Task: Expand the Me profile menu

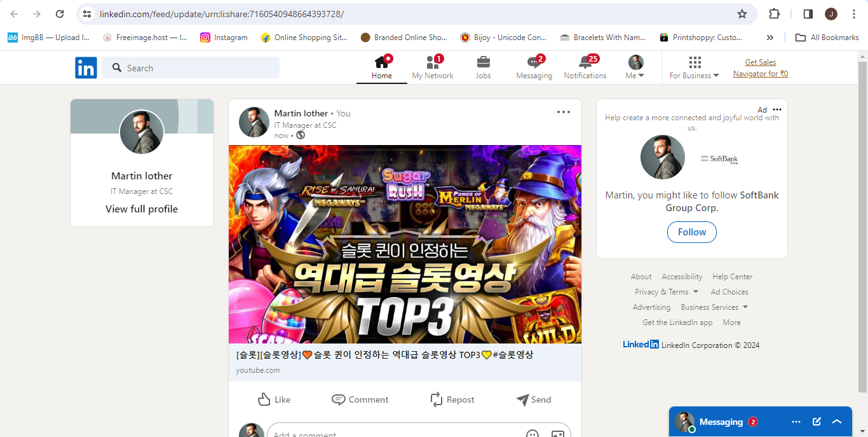Action: pyautogui.click(x=635, y=68)
